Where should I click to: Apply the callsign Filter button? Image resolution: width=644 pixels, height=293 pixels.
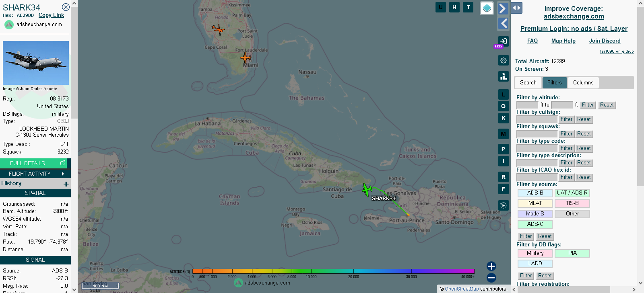[566, 119]
